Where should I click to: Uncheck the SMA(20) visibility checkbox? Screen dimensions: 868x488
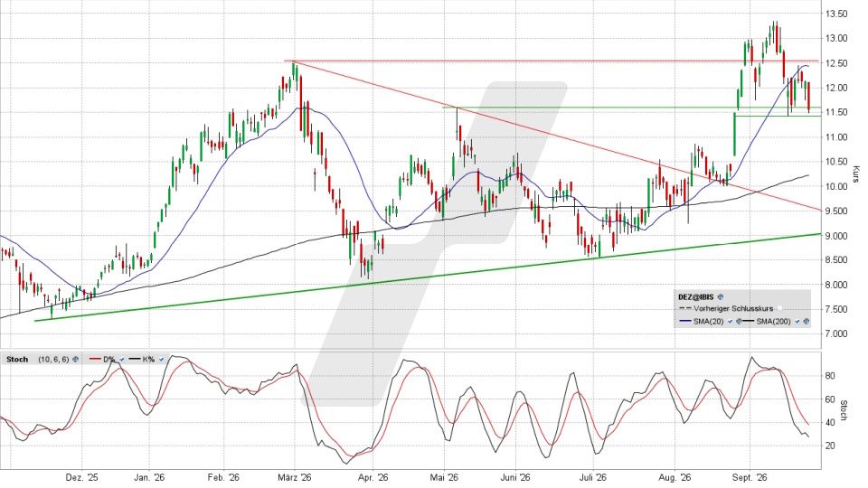pyautogui.click(x=731, y=321)
